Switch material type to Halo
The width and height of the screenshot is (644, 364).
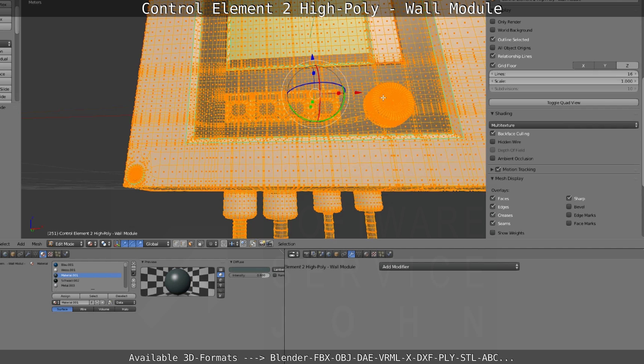[125, 309]
